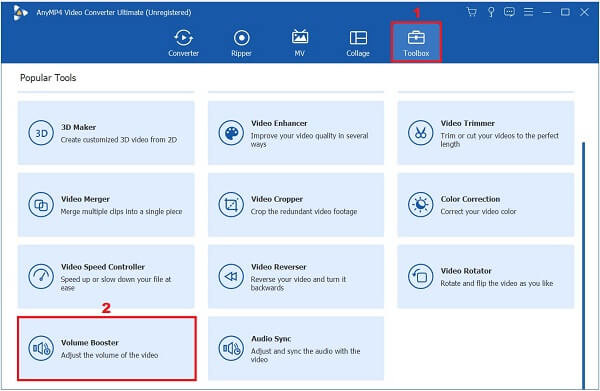Switch to the Ripper tab
The height and width of the screenshot is (391, 600).
coord(241,43)
